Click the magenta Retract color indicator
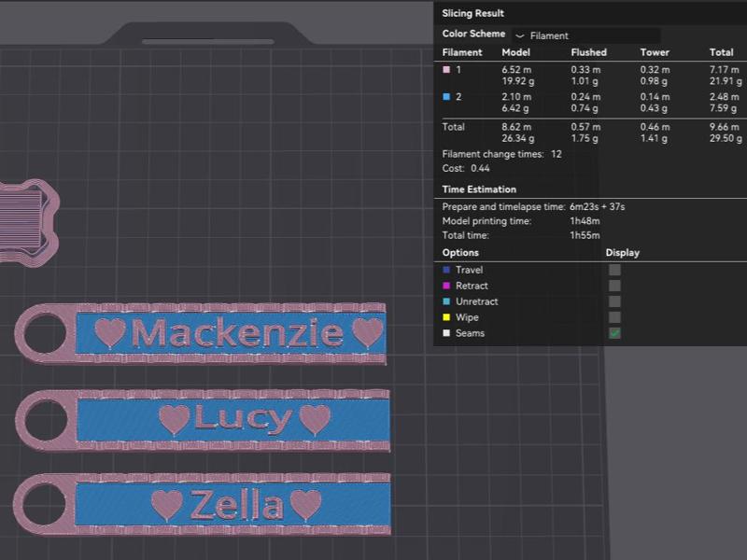The height and width of the screenshot is (560, 747). (x=445, y=286)
